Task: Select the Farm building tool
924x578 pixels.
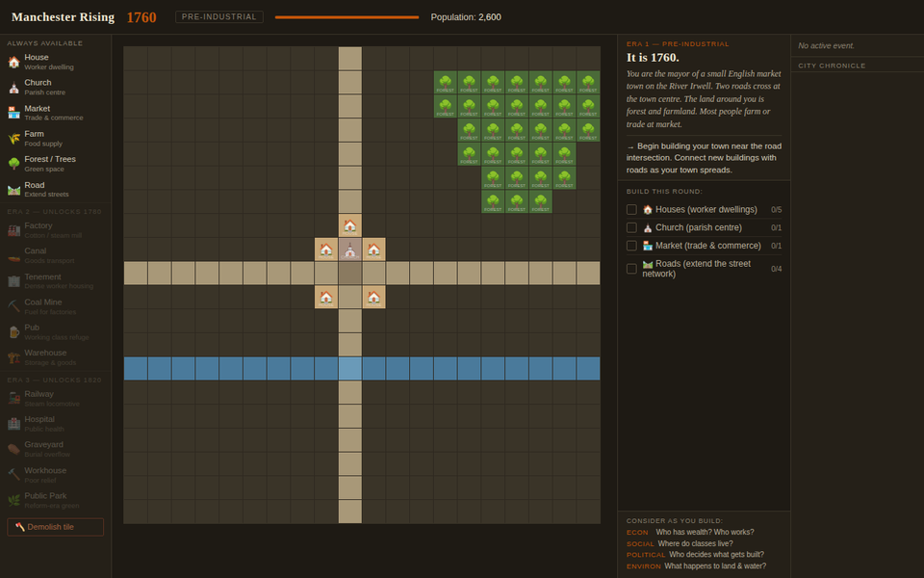Action: click(x=56, y=138)
